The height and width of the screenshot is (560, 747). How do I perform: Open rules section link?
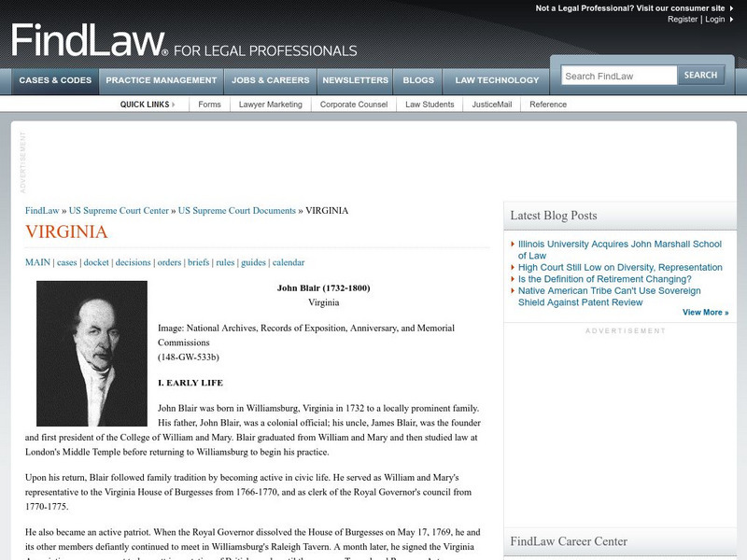(x=225, y=262)
